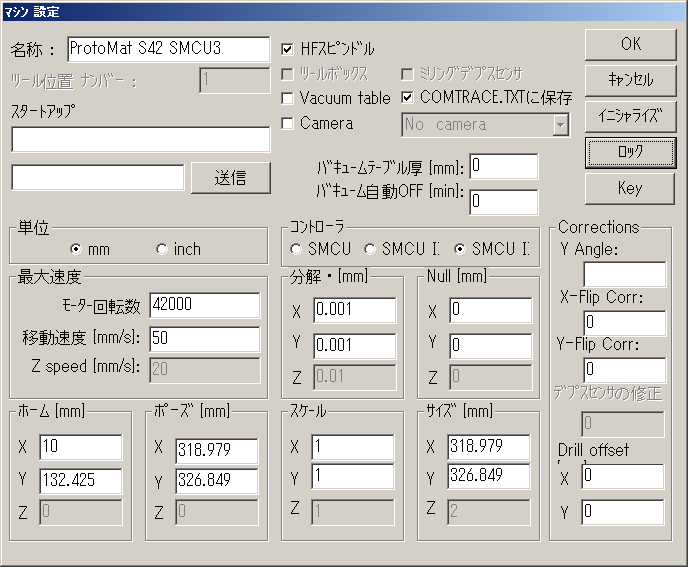Click the ポーズ X field showing 318.979
Image resolution: width=688 pixels, height=567 pixels.
217,450
